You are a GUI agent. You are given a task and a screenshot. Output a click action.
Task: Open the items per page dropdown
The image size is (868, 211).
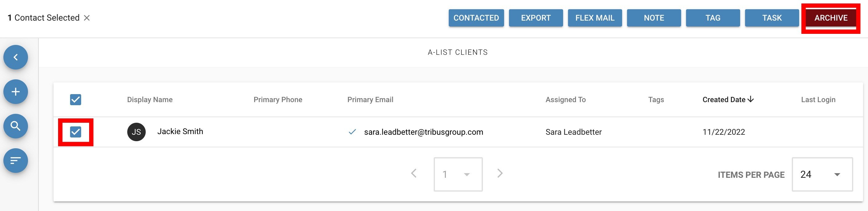pos(822,174)
